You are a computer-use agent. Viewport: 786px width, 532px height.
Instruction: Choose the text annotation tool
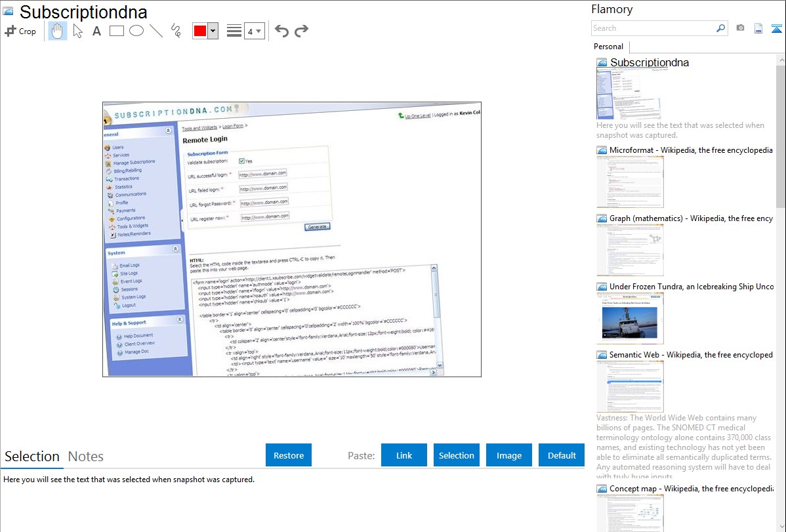pos(96,31)
